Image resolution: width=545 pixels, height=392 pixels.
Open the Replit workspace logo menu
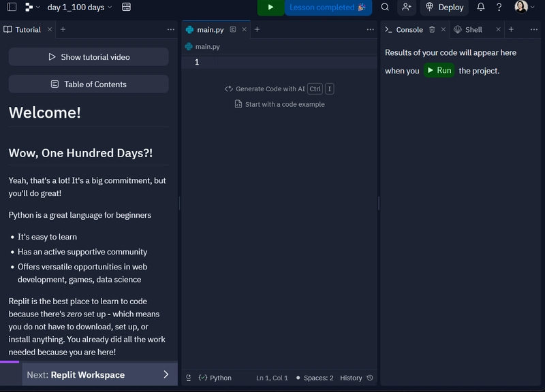[32, 7]
